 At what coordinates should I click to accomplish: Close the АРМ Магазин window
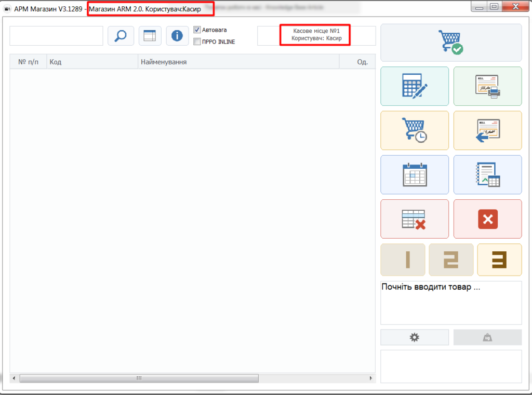515,7
